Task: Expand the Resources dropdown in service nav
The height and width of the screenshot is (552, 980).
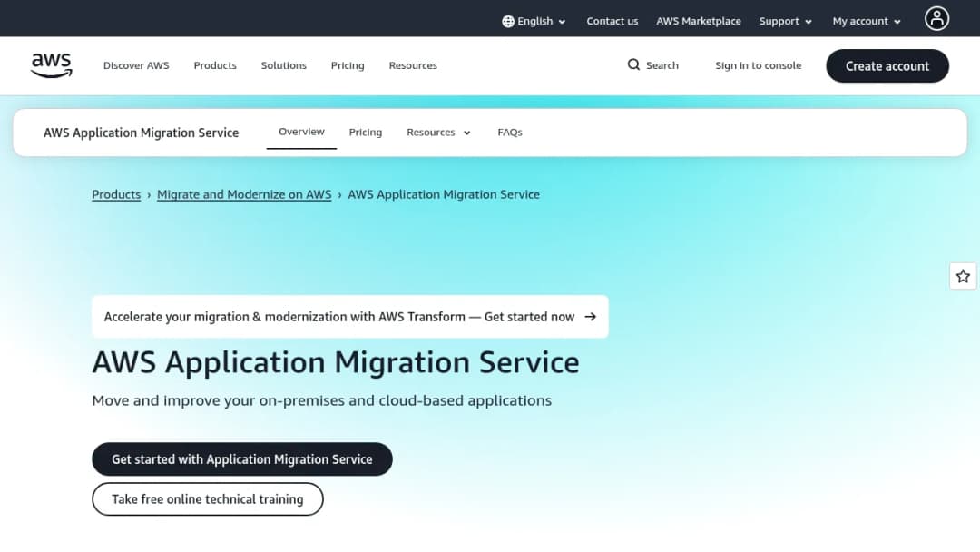Action: (x=438, y=133)
